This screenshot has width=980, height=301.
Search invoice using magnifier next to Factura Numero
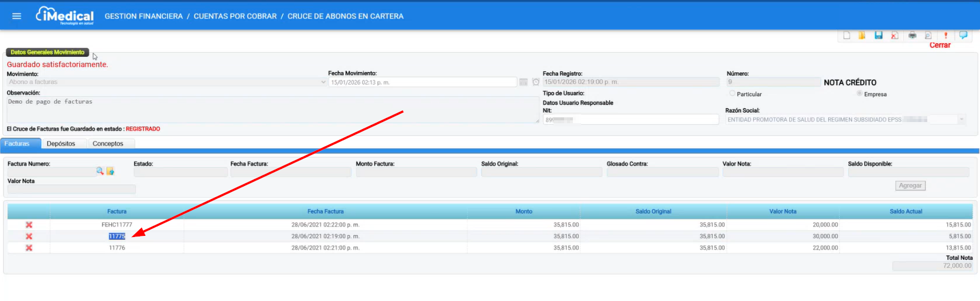[100, 171]
